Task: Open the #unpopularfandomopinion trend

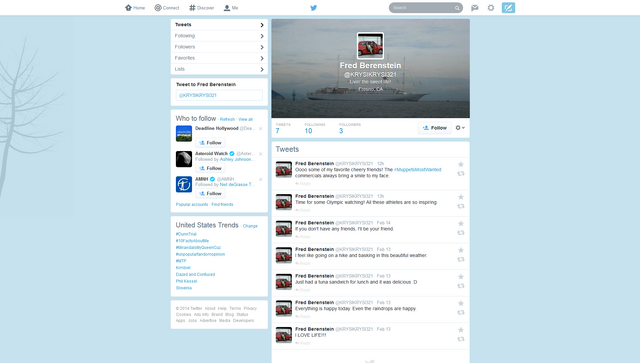Action: coord(200,254)
